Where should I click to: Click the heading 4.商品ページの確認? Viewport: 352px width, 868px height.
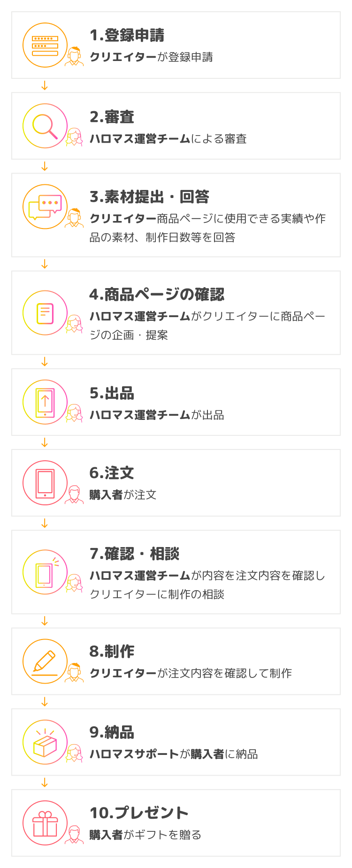157,294
